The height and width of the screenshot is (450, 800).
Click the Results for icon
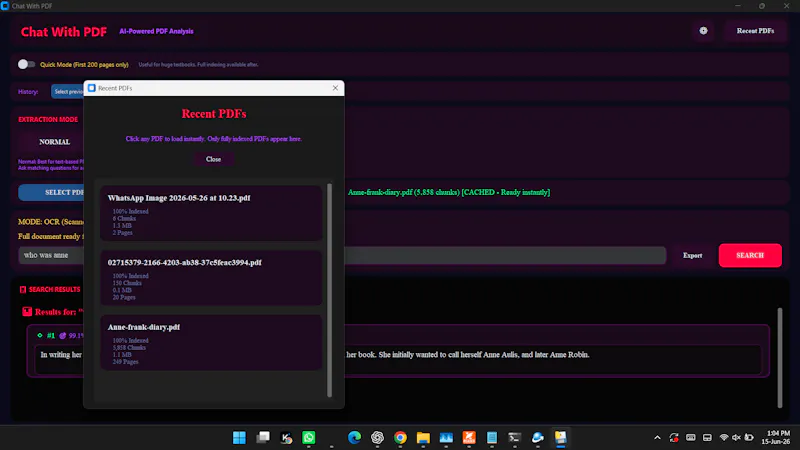27,311
